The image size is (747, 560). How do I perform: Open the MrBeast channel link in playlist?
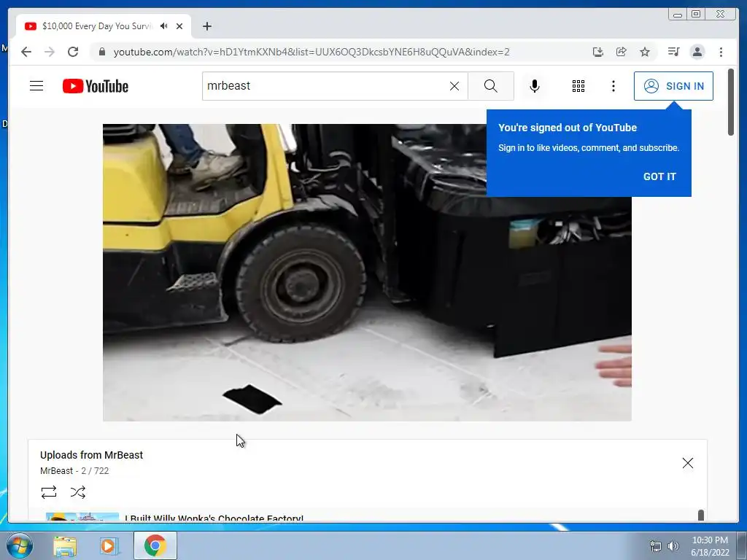point(56,470)
